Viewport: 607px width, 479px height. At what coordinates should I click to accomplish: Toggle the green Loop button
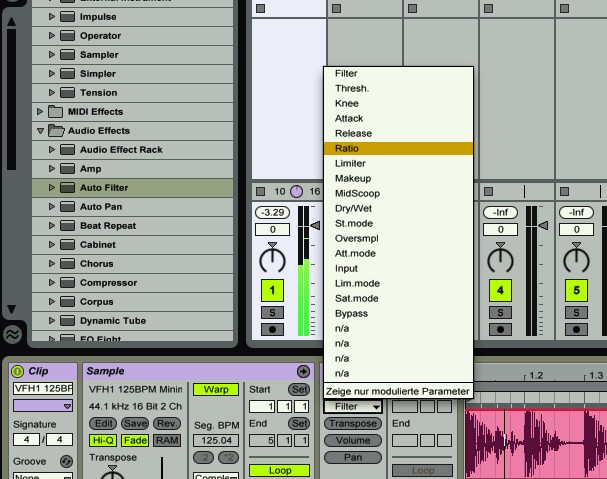coord(279,470)
